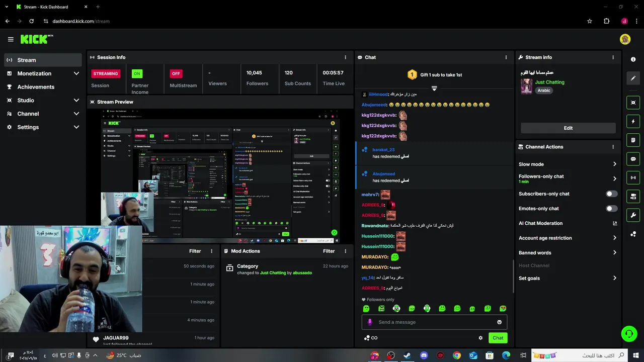
Task: Open the browser extensions puzzle icon
Action: click(x=606, y=21)
